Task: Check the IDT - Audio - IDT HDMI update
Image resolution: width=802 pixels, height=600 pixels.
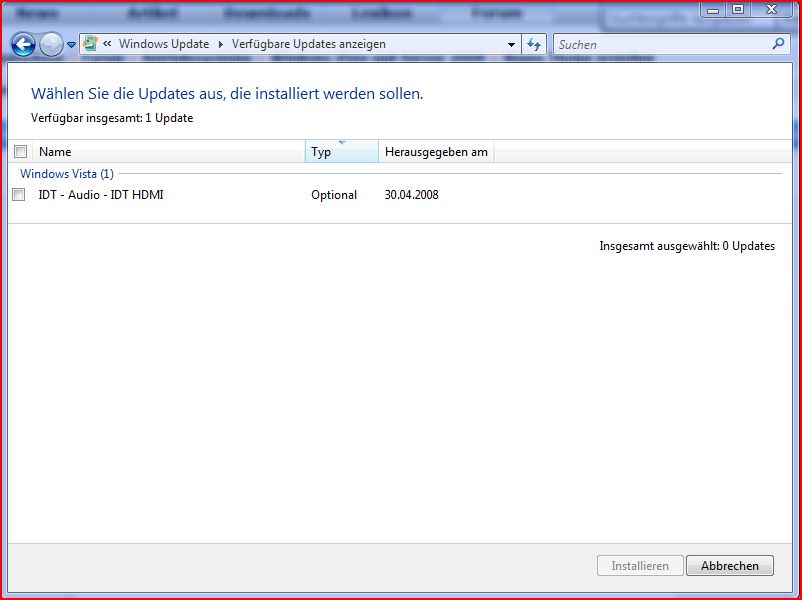Action: point(19,194)
